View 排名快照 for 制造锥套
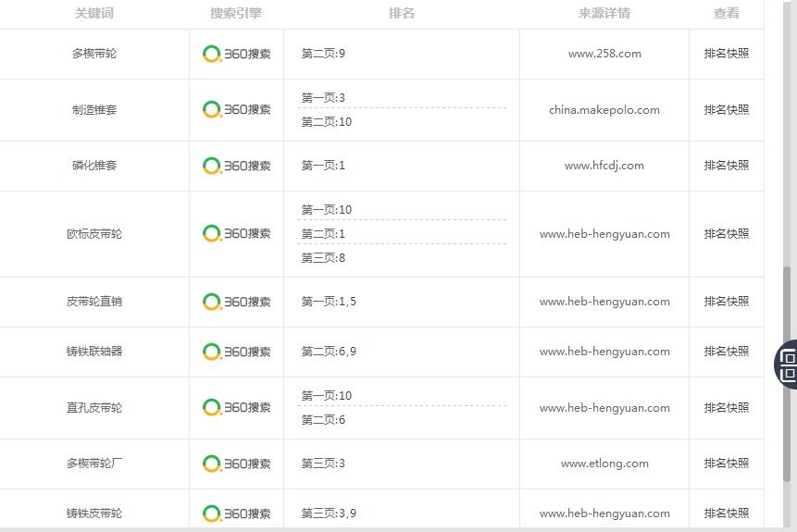Image resolution: width=797 pixels, height=532 pixels. click(727, 109)
